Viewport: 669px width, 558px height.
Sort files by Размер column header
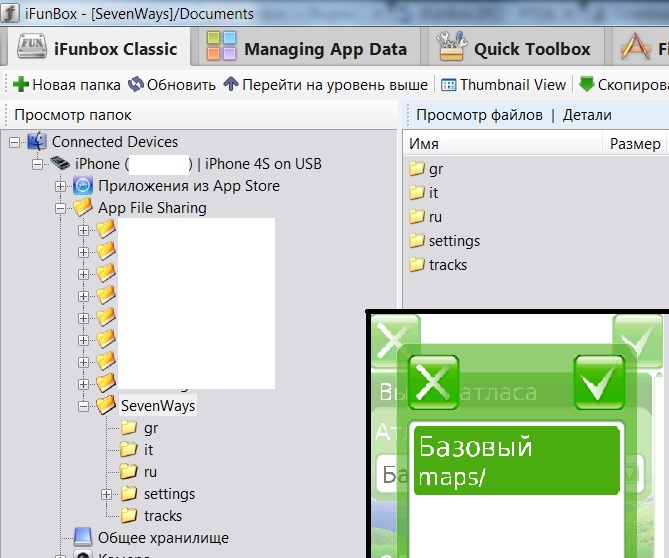point(633,144)
